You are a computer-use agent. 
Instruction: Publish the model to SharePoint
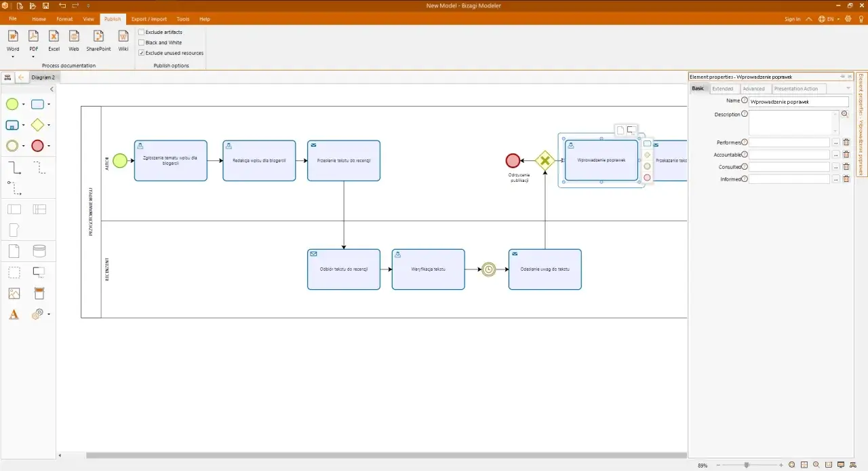98,41
